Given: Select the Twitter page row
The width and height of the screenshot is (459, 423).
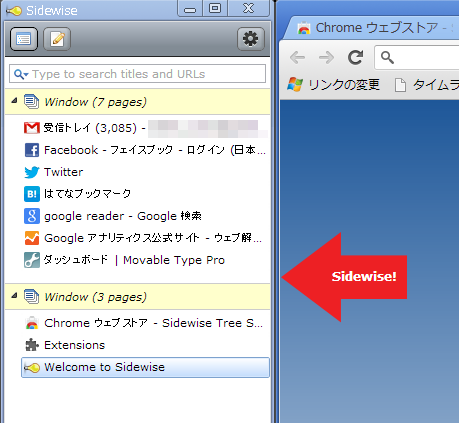Looking at the screenshot, I should 146,172.
